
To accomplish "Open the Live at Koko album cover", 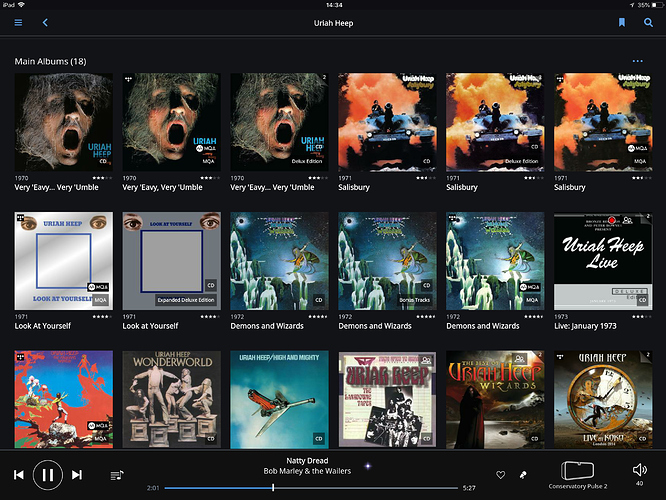I will pyautogui.click(x=603, y=399).
